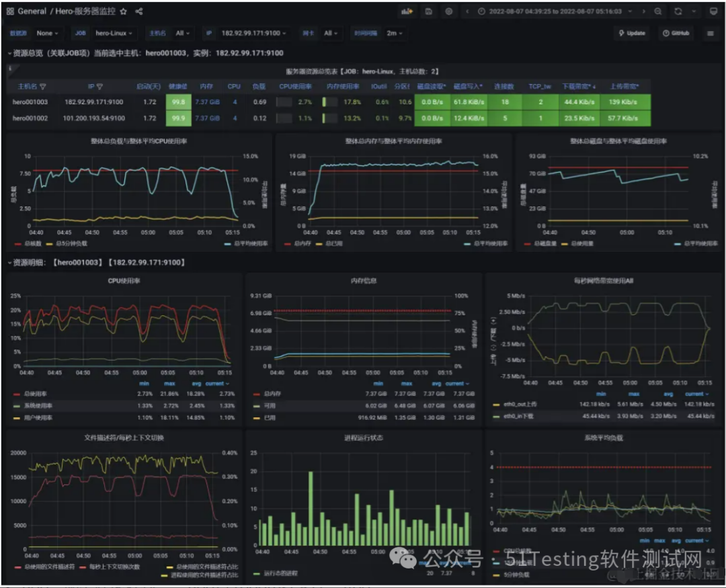This screenshot has width=726, height=588.
Task: Toggle the 可用 series in memory legend
Action: [x=270, y=406]
